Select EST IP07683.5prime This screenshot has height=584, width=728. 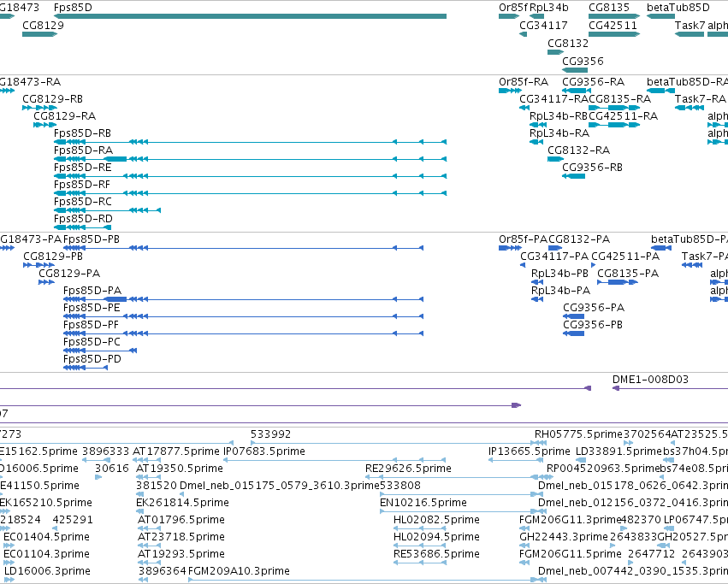click(264, 452)
